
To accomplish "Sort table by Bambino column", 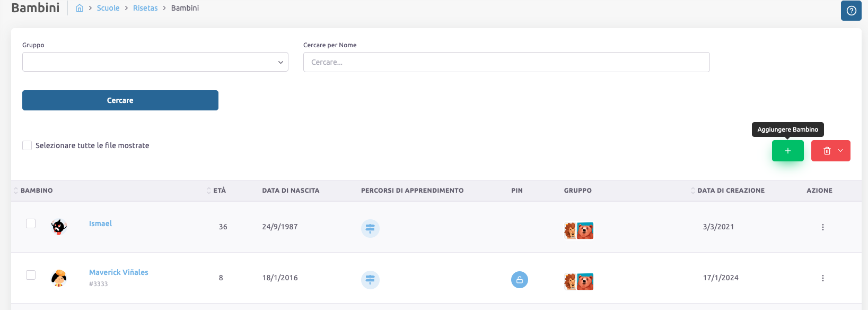I will (36, 191).
